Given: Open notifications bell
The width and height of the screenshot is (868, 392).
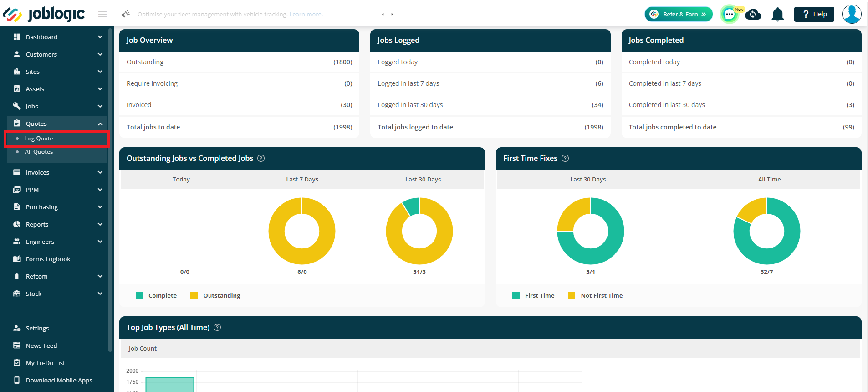Looking at the screenshot, I should 778,15.
